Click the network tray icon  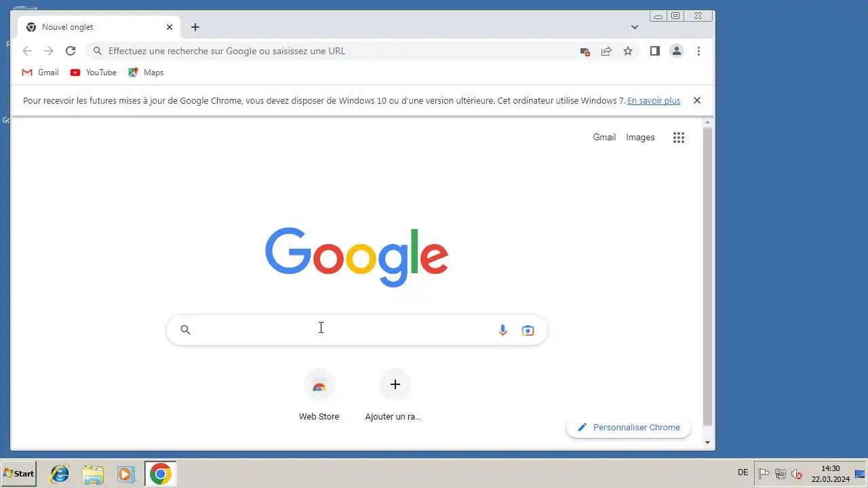pyautogui.click(x=781, y=474)
